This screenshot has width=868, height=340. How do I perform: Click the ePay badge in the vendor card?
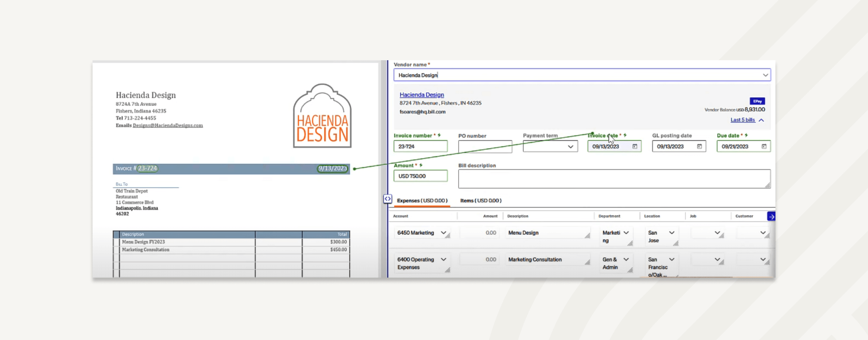pos(757,101)
